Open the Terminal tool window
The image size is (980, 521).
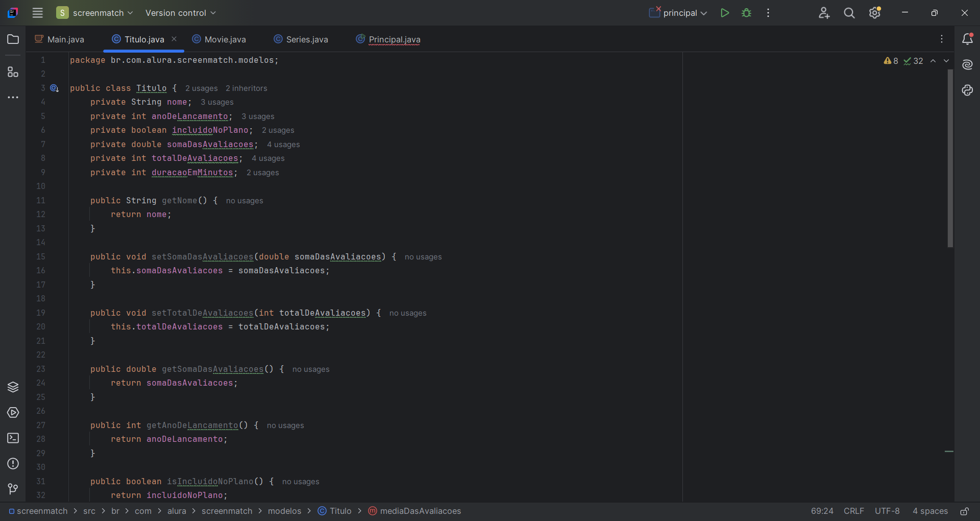[x=13, y=438]
